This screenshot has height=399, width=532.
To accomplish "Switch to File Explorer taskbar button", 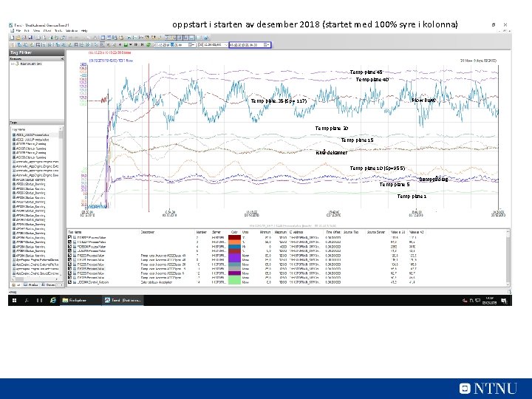I will pos(80,300).
